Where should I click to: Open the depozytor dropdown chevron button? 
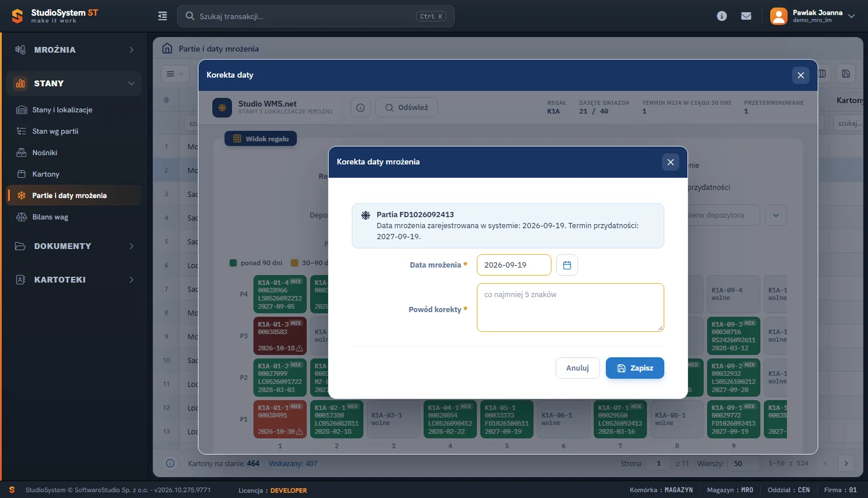[776, 215]
